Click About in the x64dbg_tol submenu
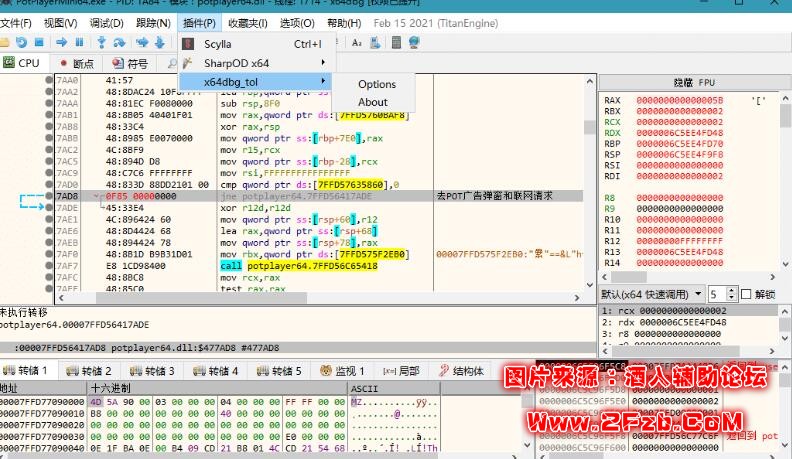This screenshot has width=792, height=459. point(373,102)
